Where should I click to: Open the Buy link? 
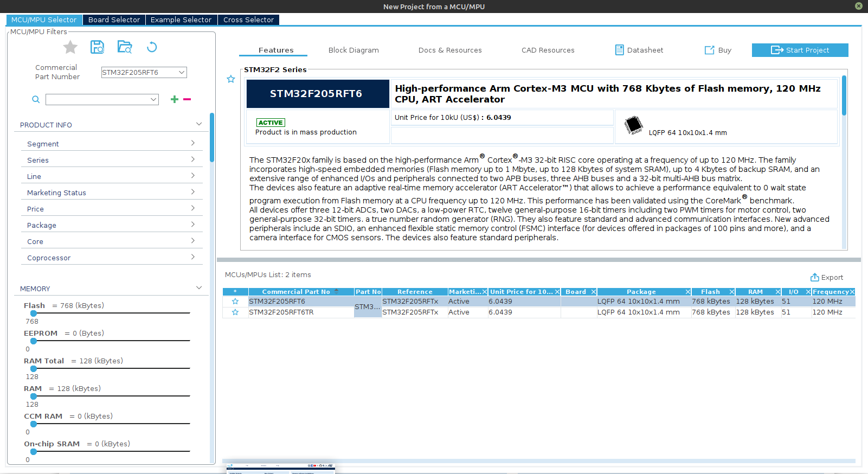[718, 50]
